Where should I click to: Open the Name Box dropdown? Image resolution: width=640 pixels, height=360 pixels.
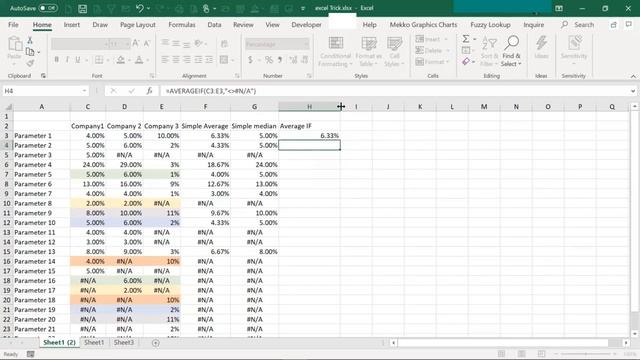point(84,91)
